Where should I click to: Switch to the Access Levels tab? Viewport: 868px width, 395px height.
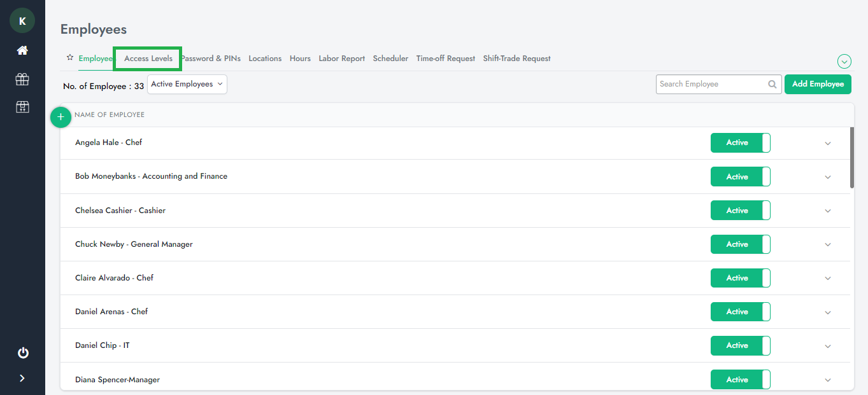148,59
